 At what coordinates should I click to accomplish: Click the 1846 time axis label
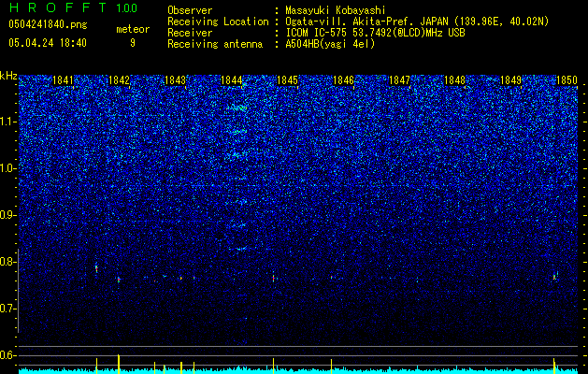(343, 80)
